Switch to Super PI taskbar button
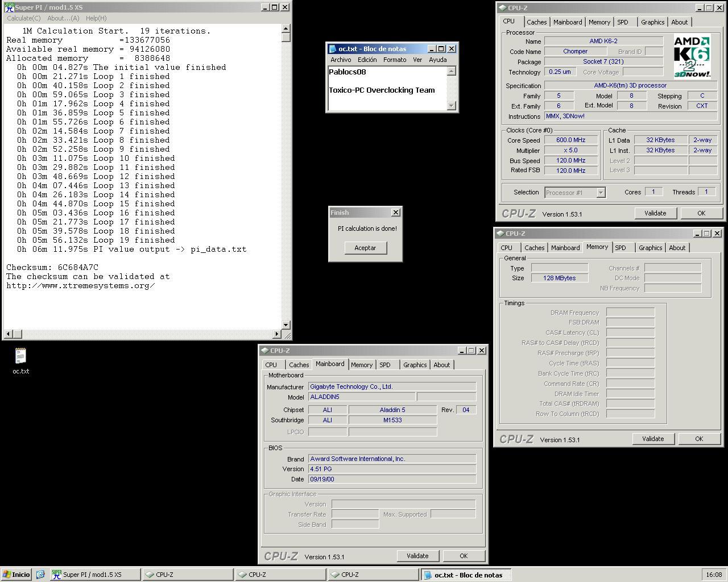This screenshot has height=582, width=728. tap(94, 575)
